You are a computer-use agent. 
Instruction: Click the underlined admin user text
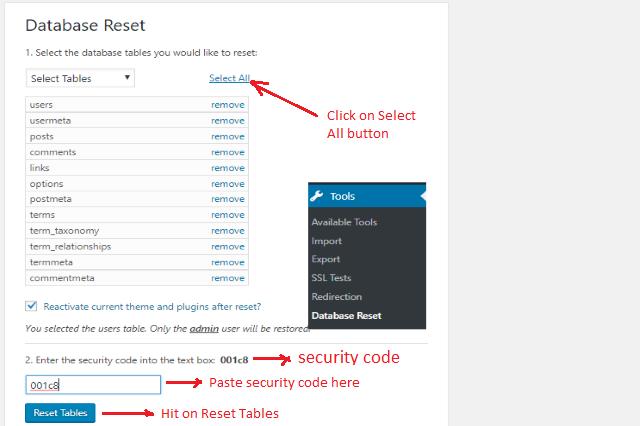[204, 328]
